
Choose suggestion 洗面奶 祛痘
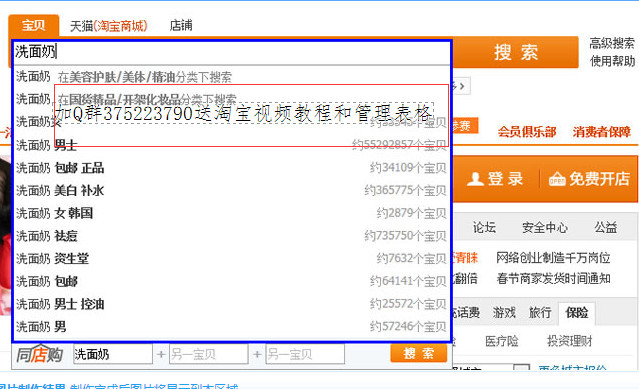(231, 236)
